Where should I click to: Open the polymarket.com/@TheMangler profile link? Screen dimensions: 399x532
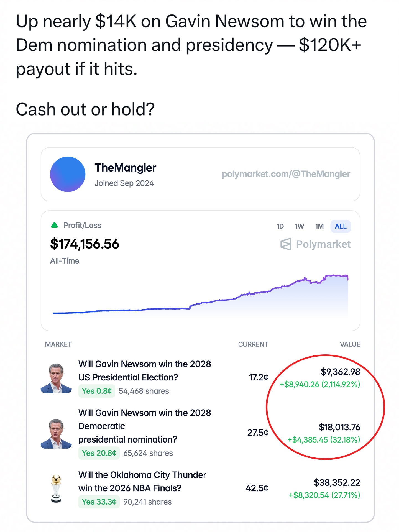(286, 174)
